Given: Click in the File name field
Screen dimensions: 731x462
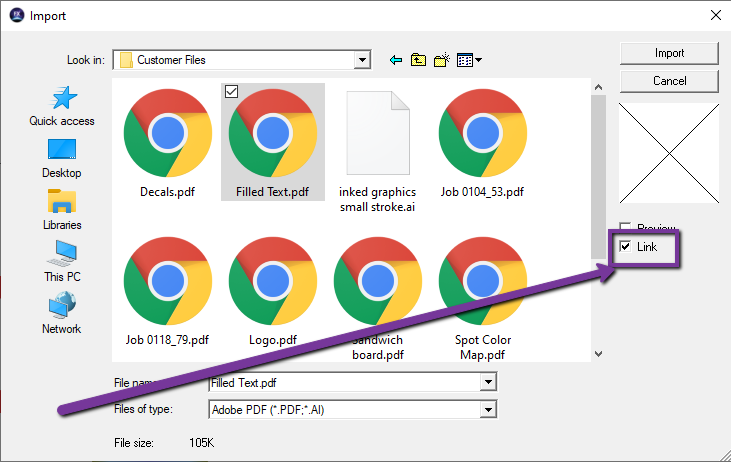Looking at the screenshot, I should pos(345,383).
